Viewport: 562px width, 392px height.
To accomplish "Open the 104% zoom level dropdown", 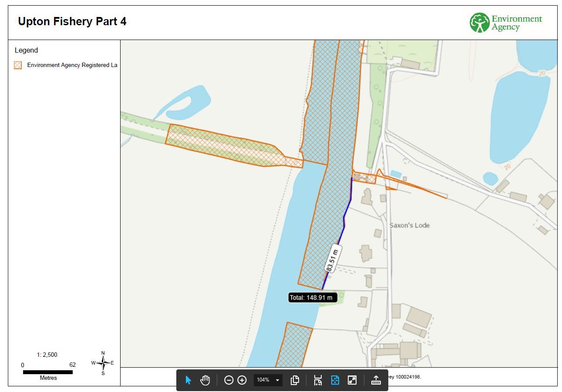I will pyautogui.click(x=268, y=380).
